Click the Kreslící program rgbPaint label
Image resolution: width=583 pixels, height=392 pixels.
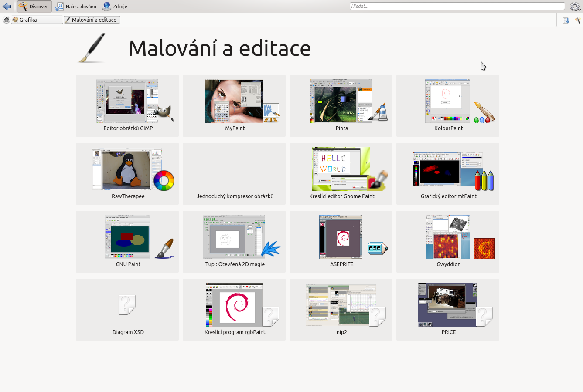235,332
